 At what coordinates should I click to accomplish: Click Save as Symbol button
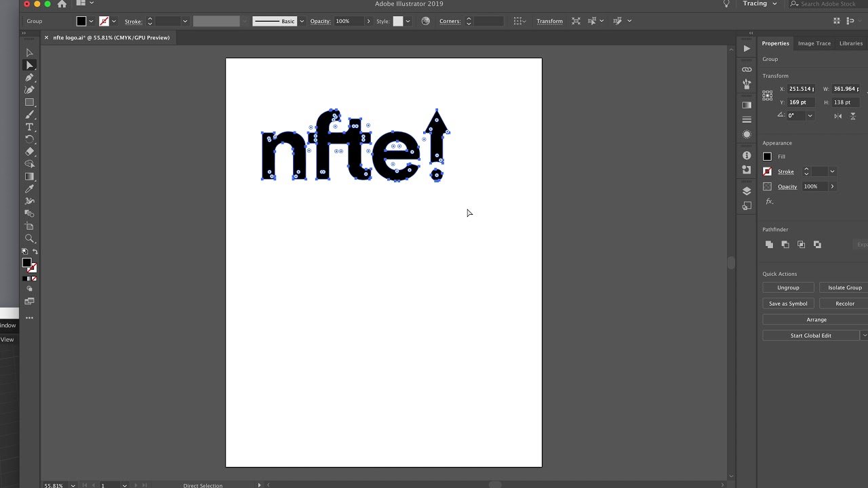[x=788, y=304]
